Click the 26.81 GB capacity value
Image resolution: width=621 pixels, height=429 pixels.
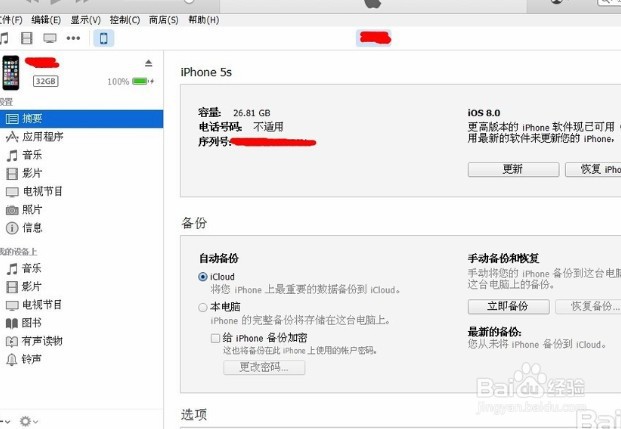click(x=252, y=113)
